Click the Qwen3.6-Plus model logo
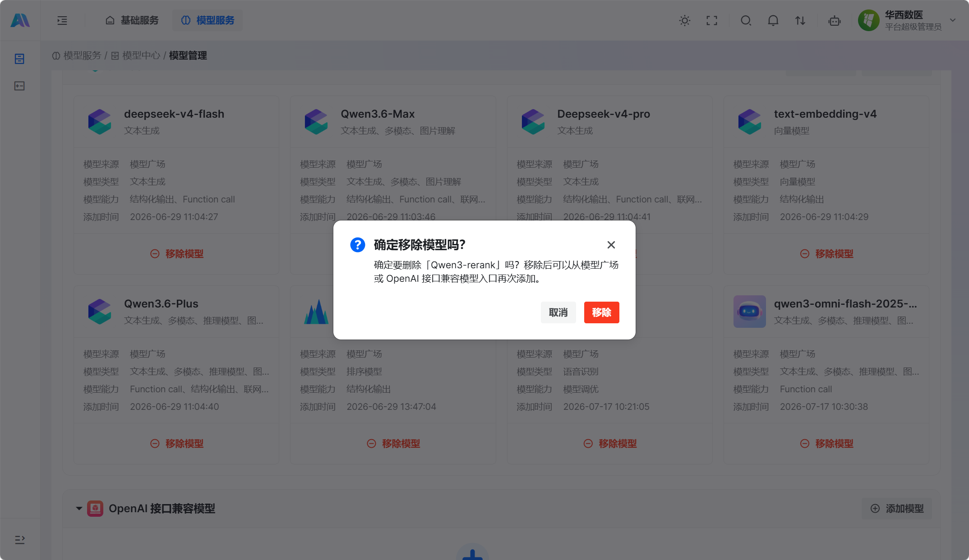The image size is (969, 560). (100, 312)
